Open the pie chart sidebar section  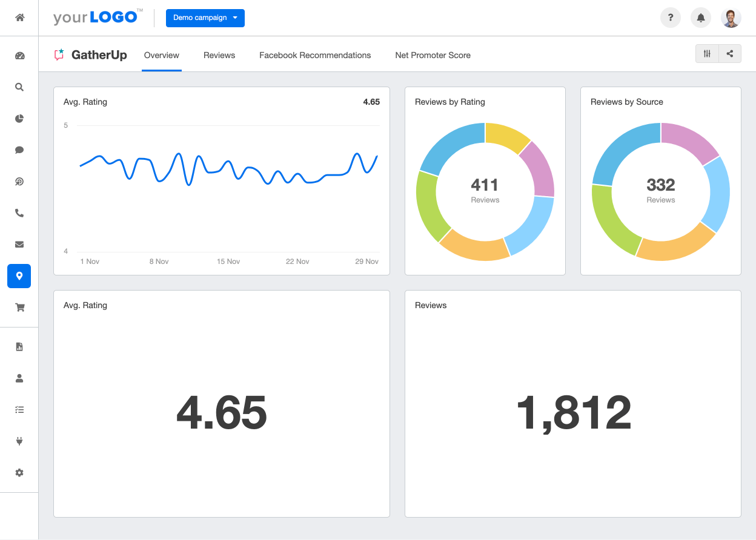[19, 119]
